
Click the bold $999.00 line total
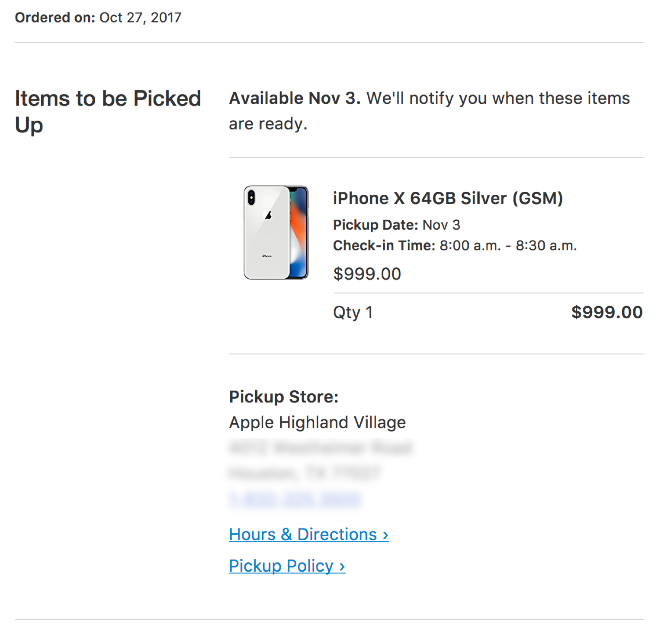[x=606, y=312]
